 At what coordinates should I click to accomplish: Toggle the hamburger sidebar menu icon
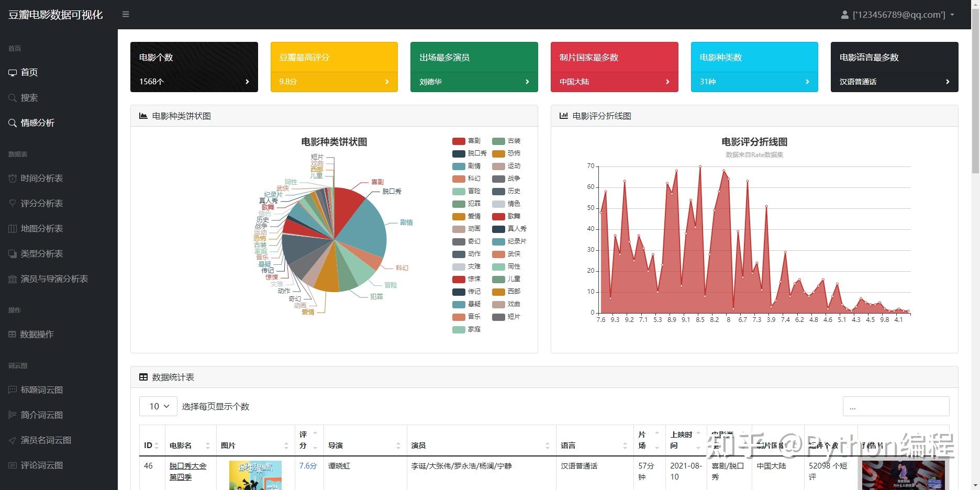(126, 14)
